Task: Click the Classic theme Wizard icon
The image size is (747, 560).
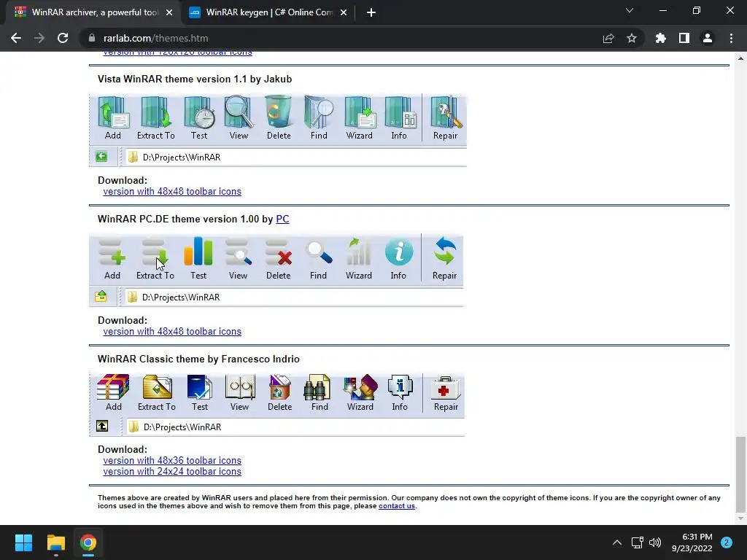Action: coord(360,386)
